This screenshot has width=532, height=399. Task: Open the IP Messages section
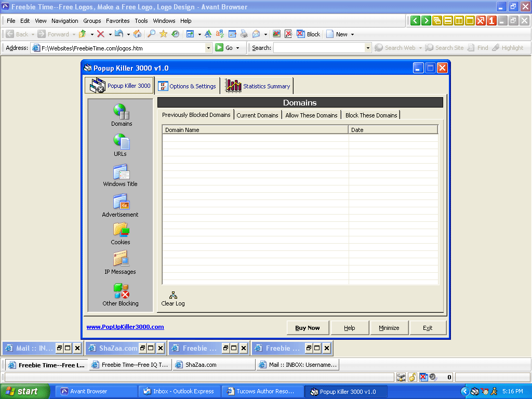point(120,262)
